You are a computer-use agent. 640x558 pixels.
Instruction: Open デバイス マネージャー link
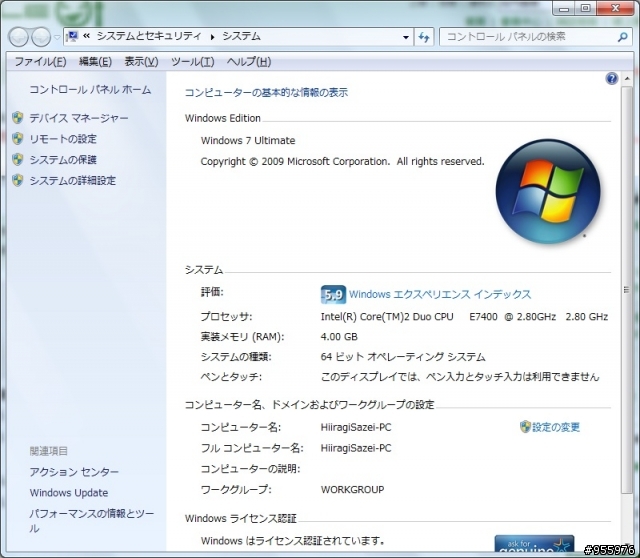click(x=79, y=118)
